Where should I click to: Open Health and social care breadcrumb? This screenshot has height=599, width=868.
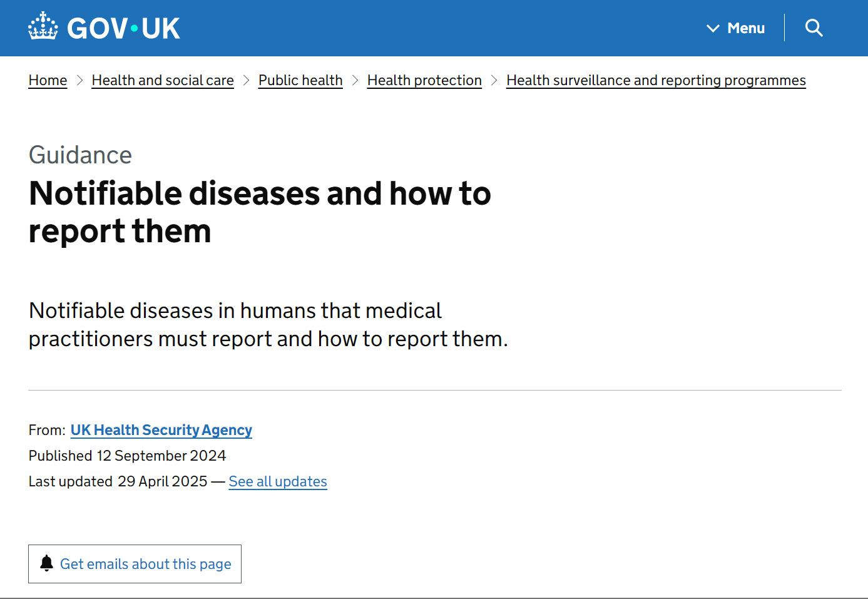tap(163, 81)
